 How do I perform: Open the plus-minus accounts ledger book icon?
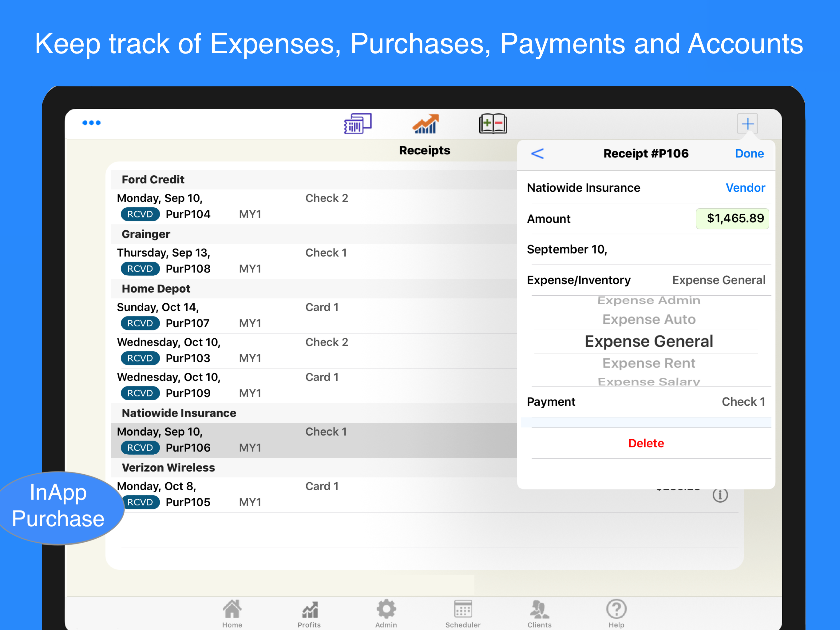[493, 123]
